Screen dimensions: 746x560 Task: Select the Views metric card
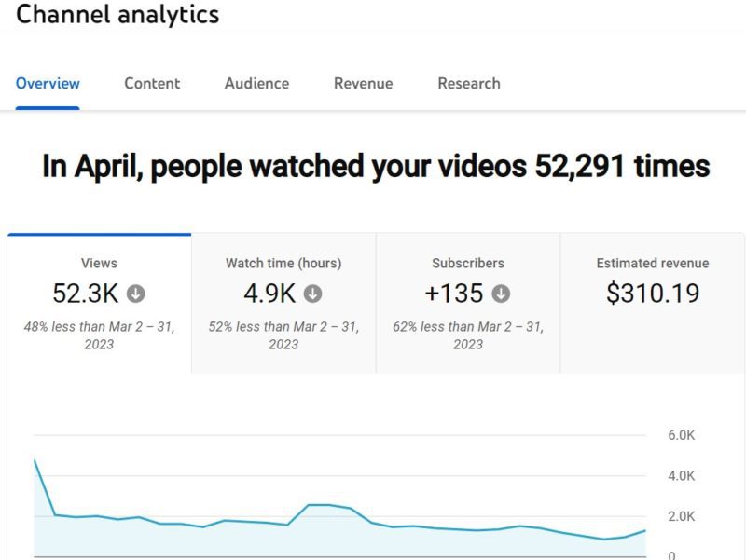[100, 303]
